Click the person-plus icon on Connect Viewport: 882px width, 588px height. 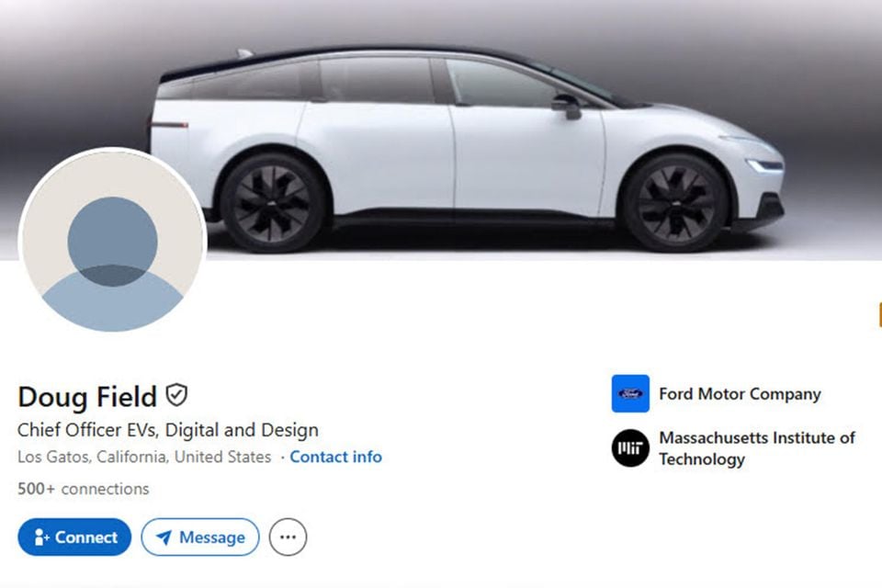41,537
